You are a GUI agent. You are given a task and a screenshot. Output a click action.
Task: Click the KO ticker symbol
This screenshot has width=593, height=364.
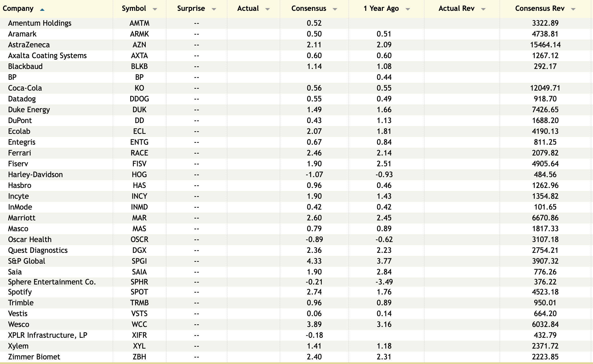[139, 88]
